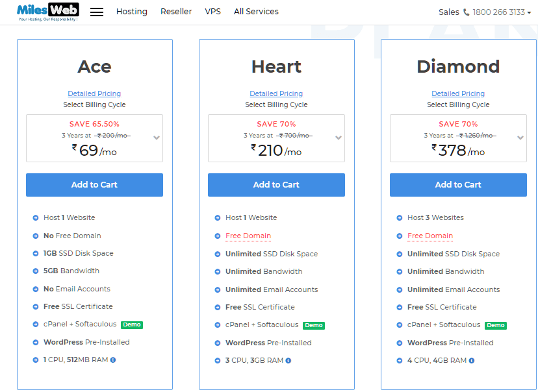This screenshot has height=392, width=538.
Task: Open the cPanel Demo badge in Ace plan
Action: (x=132, y=325)
